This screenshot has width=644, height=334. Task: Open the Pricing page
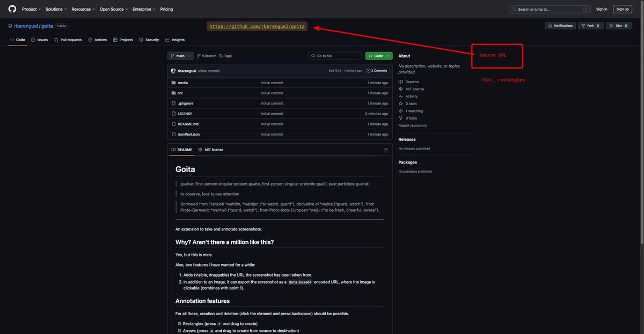(166, 9)
